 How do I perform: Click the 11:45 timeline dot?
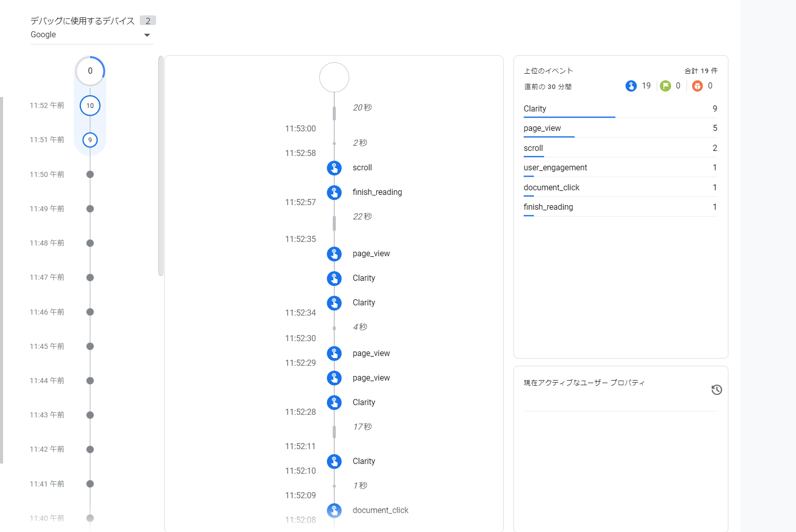(x=90, y=346)
